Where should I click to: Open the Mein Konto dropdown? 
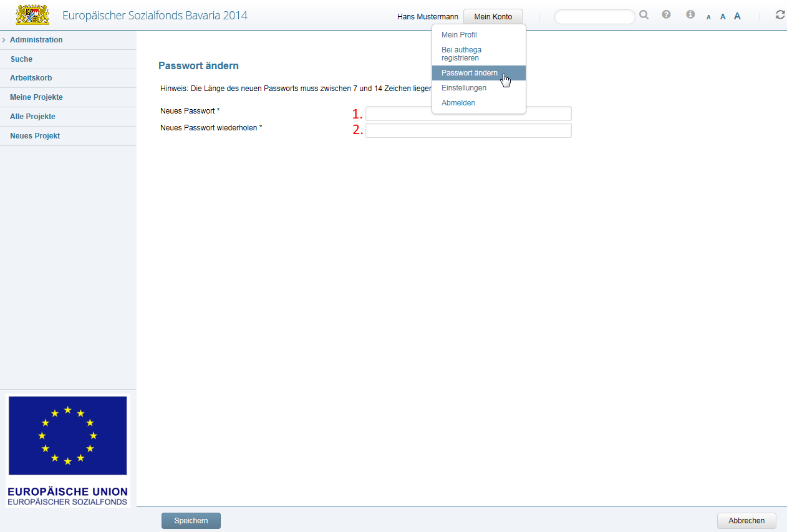click(x=493, y=17)
